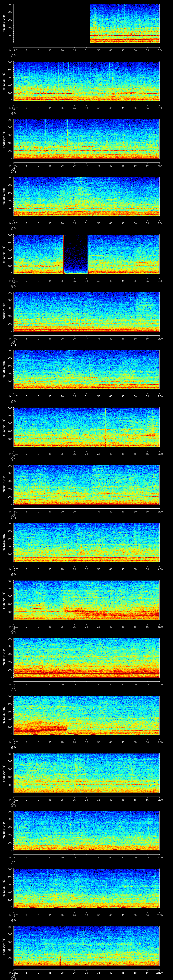This screenshot has width=173, height=980.
Task: Open the 14:17:00 spectrogram panel
Action: (x=86, y=773)
